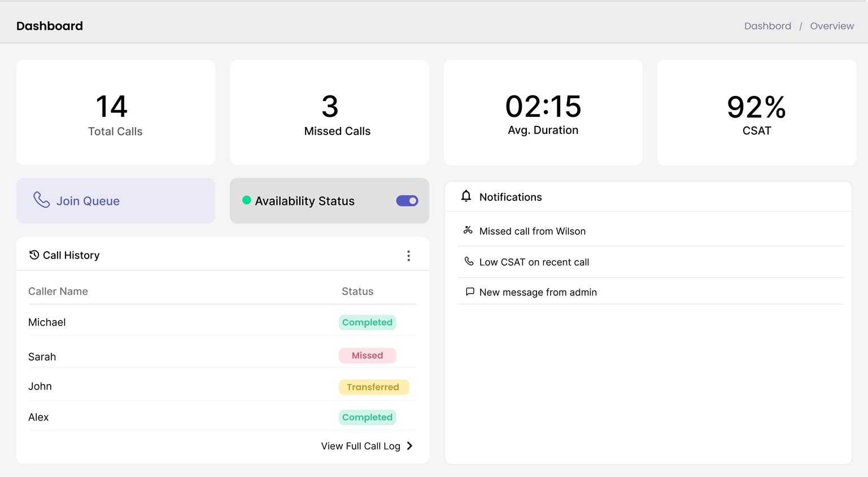
Task: Go to Dashbord in the breadcrumb
Action: point(767,26)
